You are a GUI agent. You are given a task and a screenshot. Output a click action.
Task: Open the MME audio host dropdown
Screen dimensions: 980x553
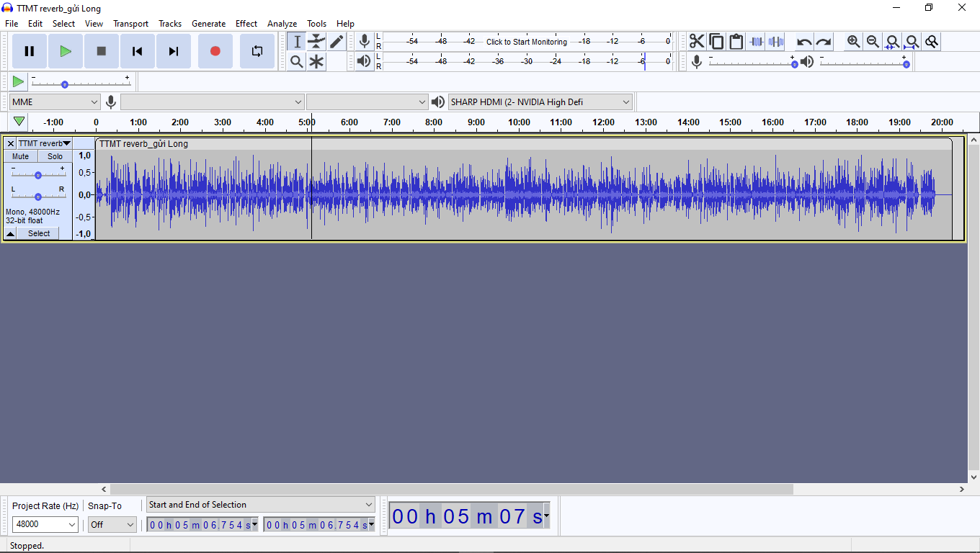coord(55,102)
